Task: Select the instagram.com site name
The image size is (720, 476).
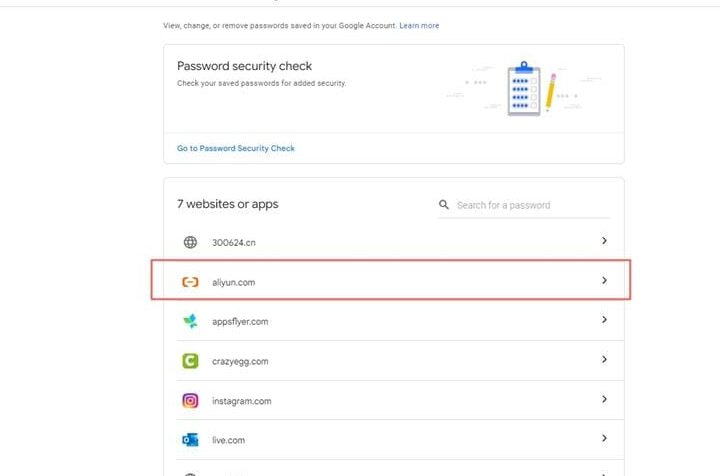Action: pyautogui.click(x=241, y=401)
